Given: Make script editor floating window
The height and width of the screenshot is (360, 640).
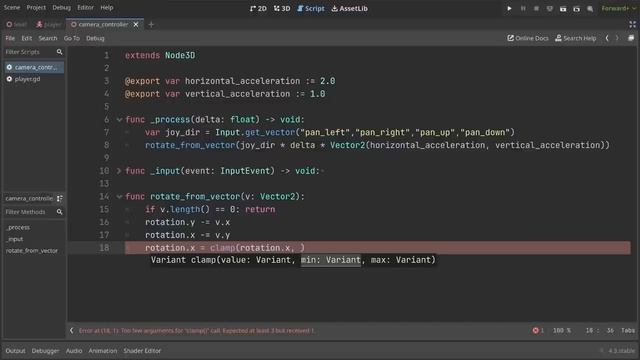Looking at the screenshot, I should click(x=631, y=38).
